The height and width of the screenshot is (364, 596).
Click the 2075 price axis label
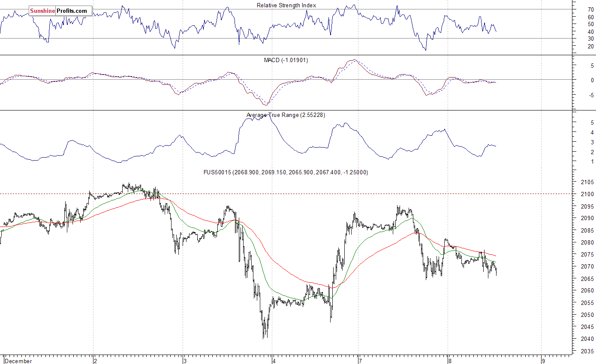588,254
